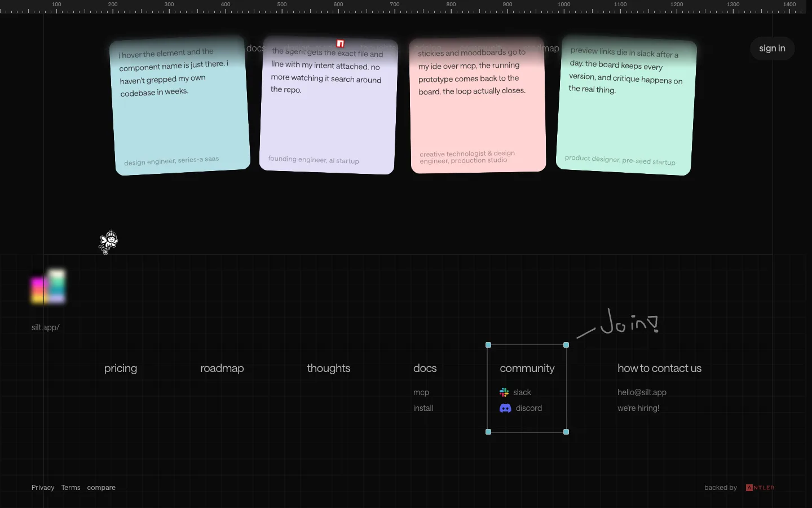Image resolution: width=812 pixels, height=508 pixels.
Task: Open the install docs link
Action: pyautogui.click(x=423, y=408)
